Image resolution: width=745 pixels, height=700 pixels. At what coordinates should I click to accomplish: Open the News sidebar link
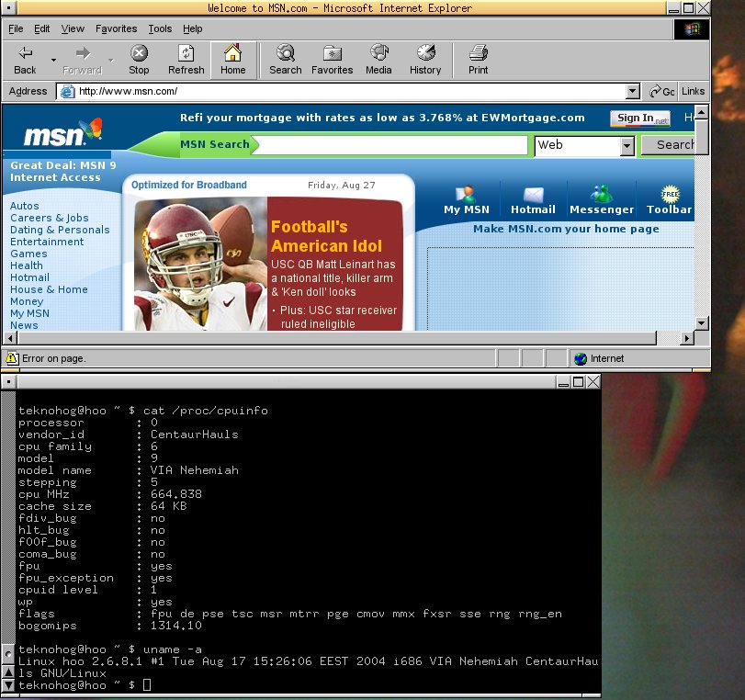(x=24, y=325)
